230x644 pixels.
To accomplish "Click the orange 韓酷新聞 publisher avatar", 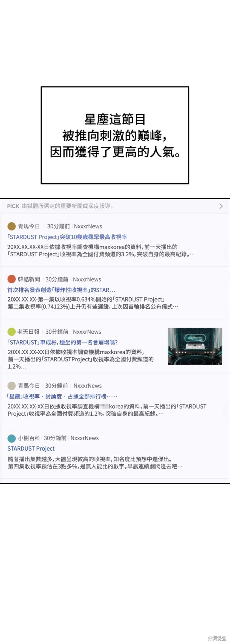I will pyautogui.click(x=11, y=279).
